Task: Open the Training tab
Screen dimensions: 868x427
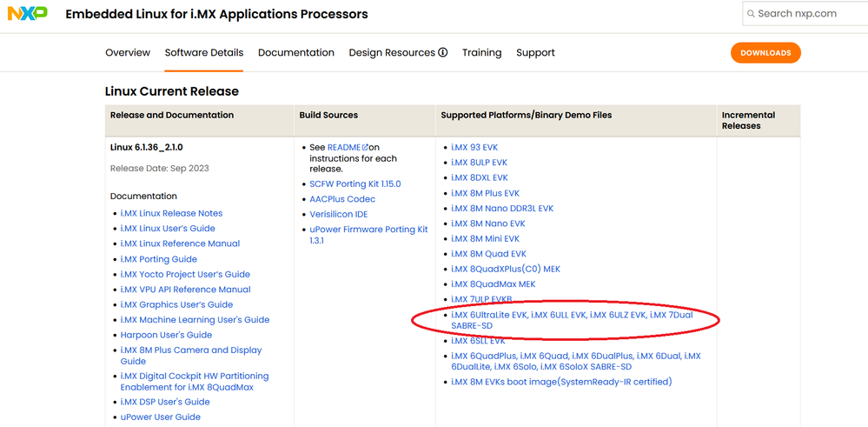Action: [x=481, y=53]
